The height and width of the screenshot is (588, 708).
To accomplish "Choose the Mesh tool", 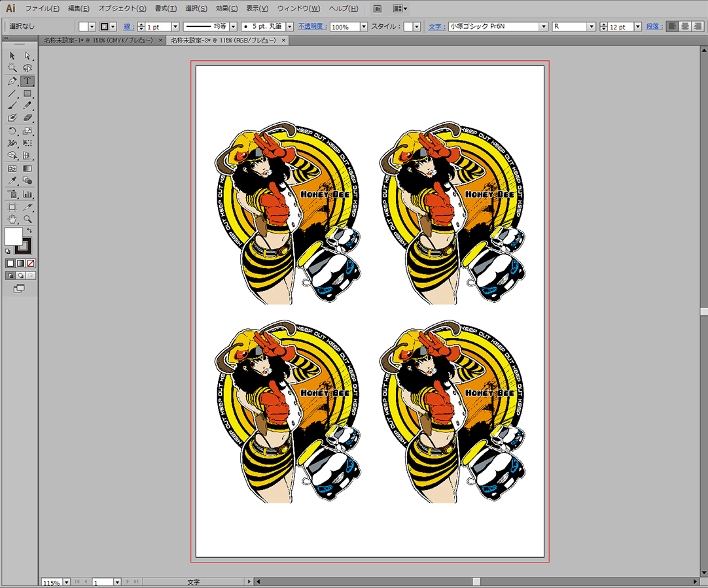I will coord(12,168).
